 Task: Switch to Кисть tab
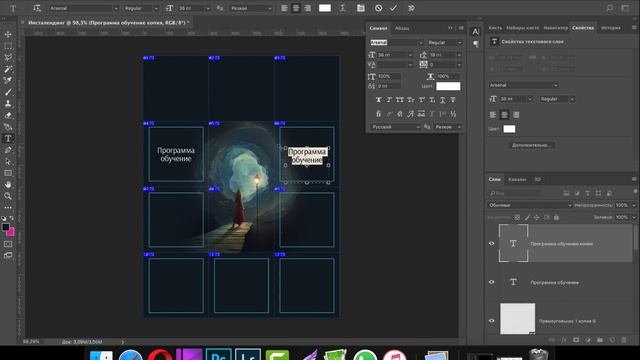(x=495, y=28)
